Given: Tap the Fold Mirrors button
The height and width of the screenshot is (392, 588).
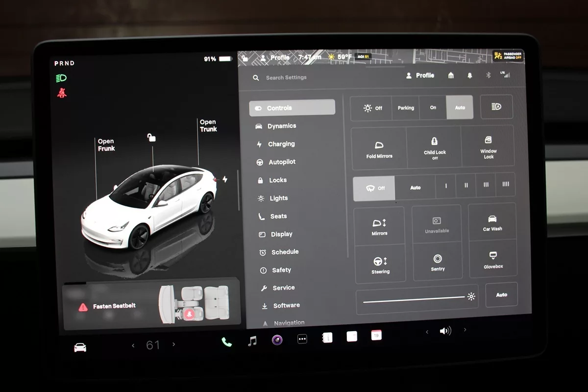Looking at the screenshot, I should coord(379,149).
